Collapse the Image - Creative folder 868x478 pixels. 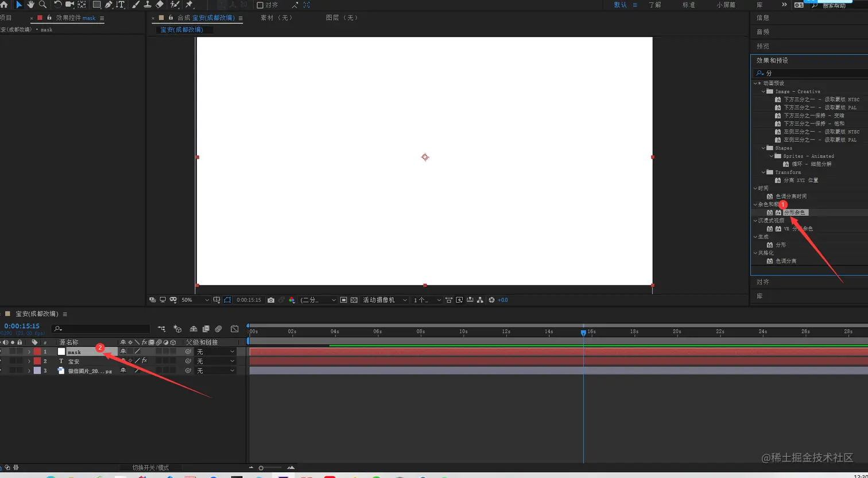coord(764,91)
